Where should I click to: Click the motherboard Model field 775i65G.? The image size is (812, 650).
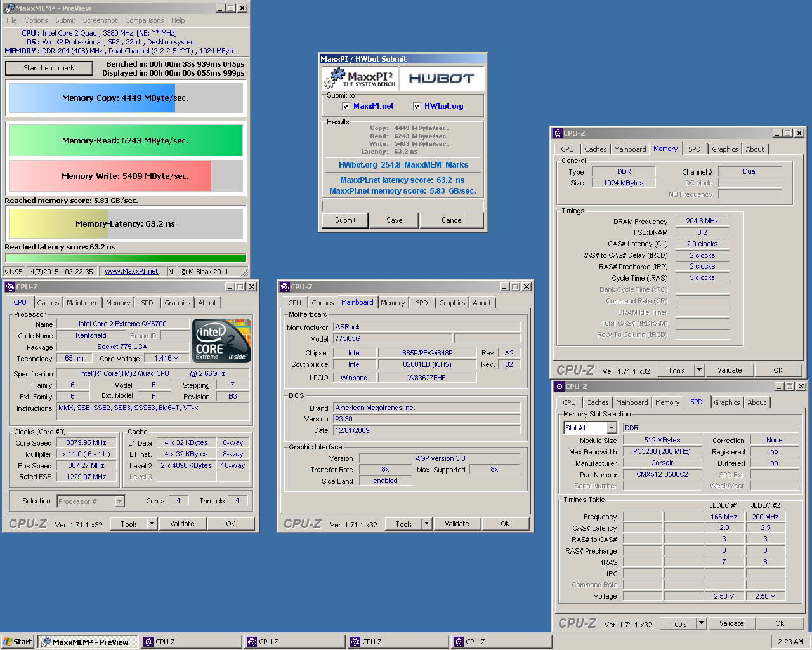393,338
